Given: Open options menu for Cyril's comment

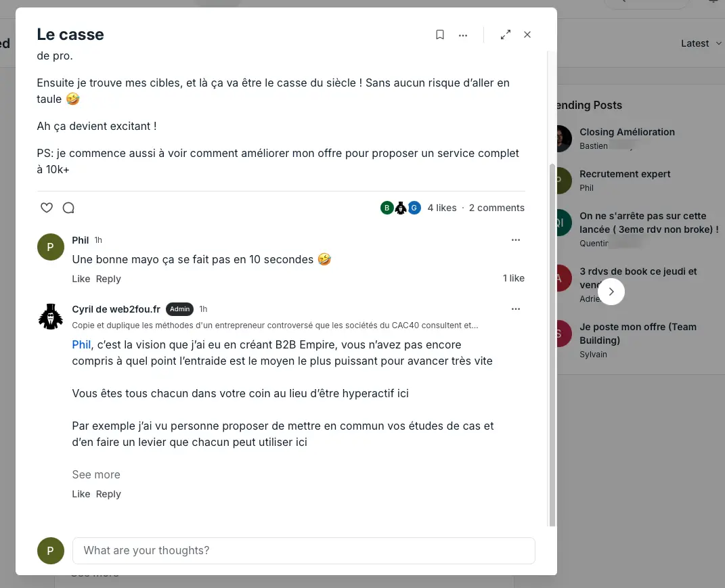Looking at the screenshot, I should click(x=516, y=309).
